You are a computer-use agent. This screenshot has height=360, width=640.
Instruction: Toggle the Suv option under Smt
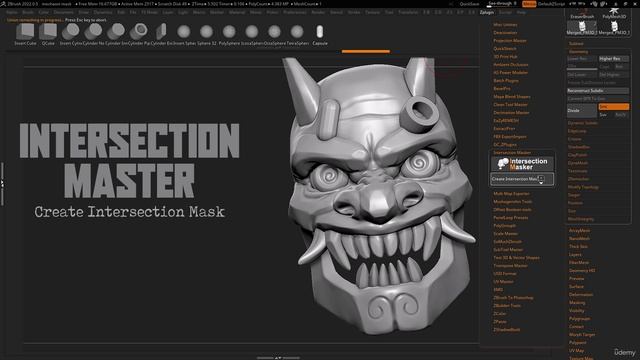(x=605, y=115)
